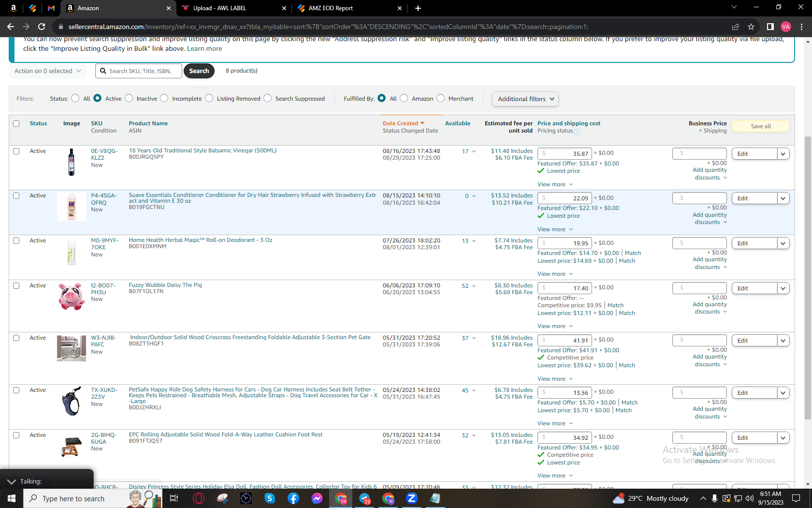812x508 pixels.
Task: Bookmark this page with the star icon
Action: [x=751, y=27]
